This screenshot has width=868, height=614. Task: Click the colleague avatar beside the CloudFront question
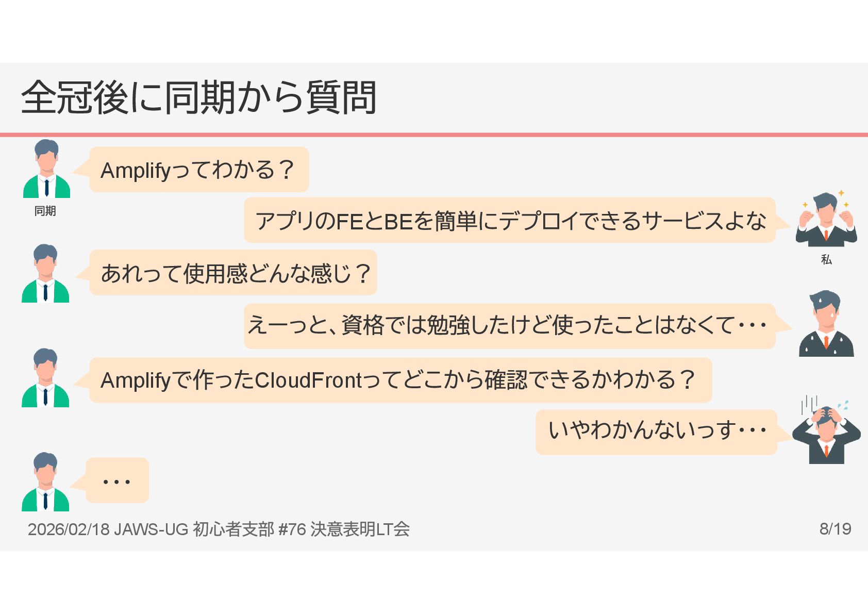coord(45,378)
